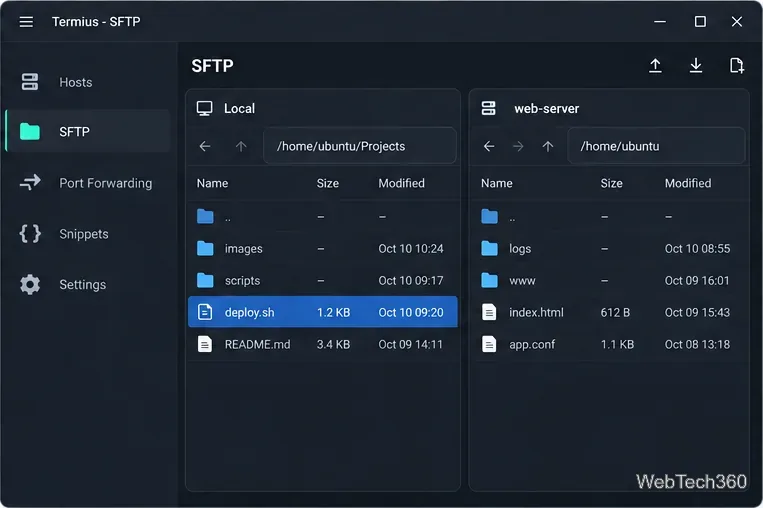
Task: Click the Hosts server icon in sidebar
Action: [x=30, y=82]
